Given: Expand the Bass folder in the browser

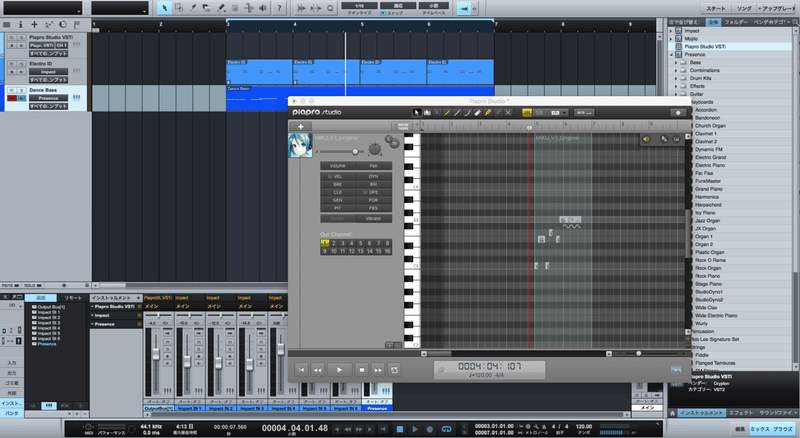Looking at the screenshot, I should (x=677, y=62).
